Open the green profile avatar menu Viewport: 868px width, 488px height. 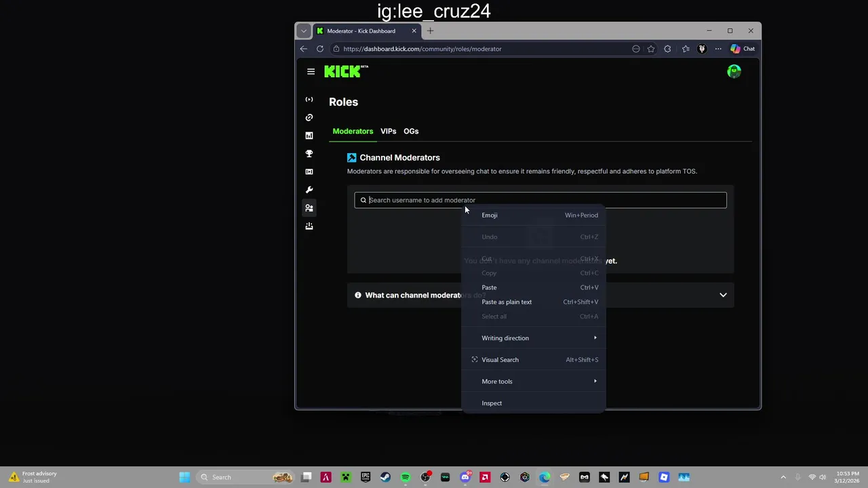[x=734, y=71]
